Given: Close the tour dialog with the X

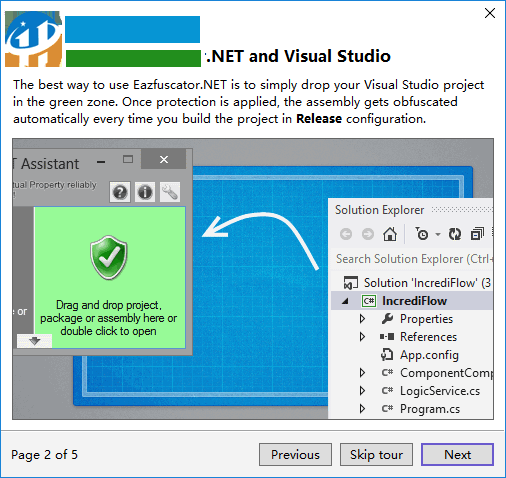Looking at the screenshot, I should point(490,13).
